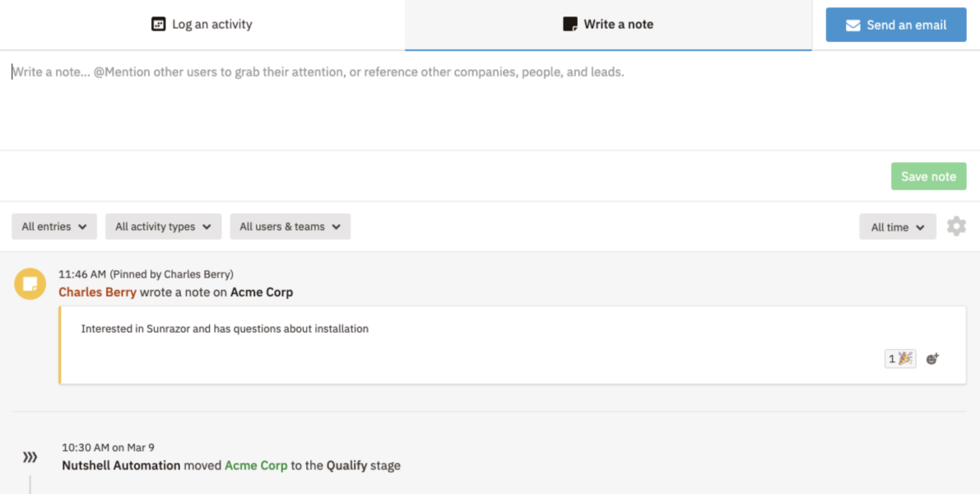
Task: Open the All entries filter dropdown
Action: point(53,226)
